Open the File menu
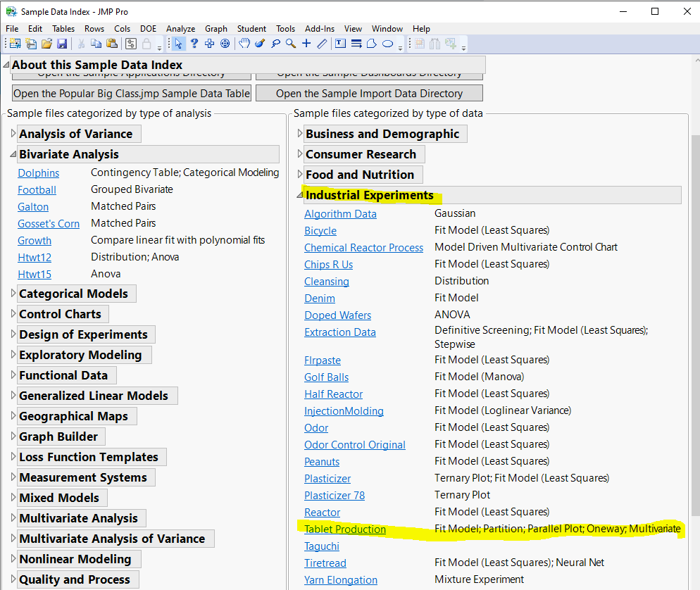700x590 pixels. (x=12, y=29)
